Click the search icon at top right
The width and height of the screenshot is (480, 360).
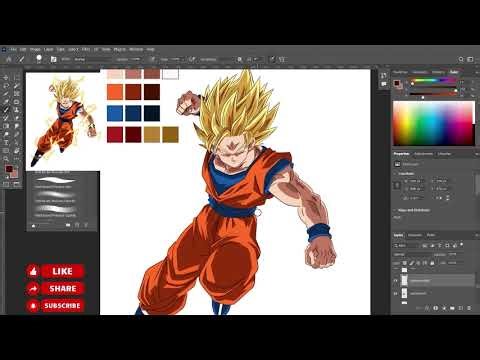coord(461,59)
